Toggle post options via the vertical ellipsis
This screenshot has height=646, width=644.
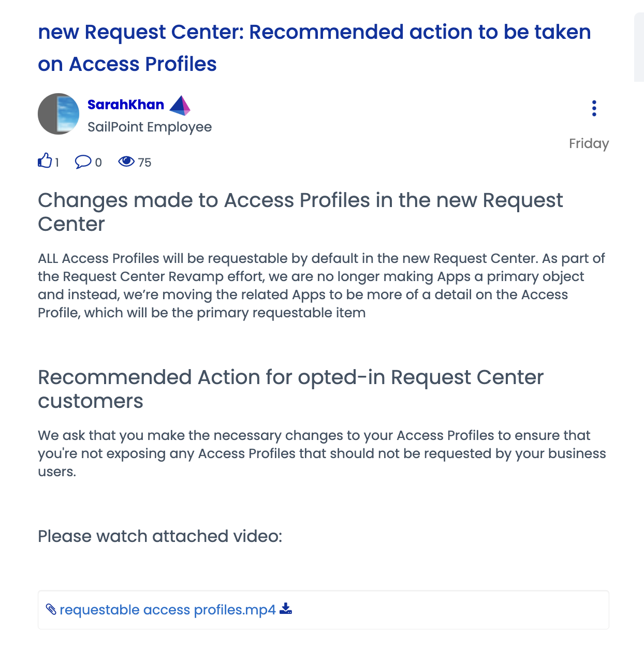pyautogui.click(x=594, y=108)
